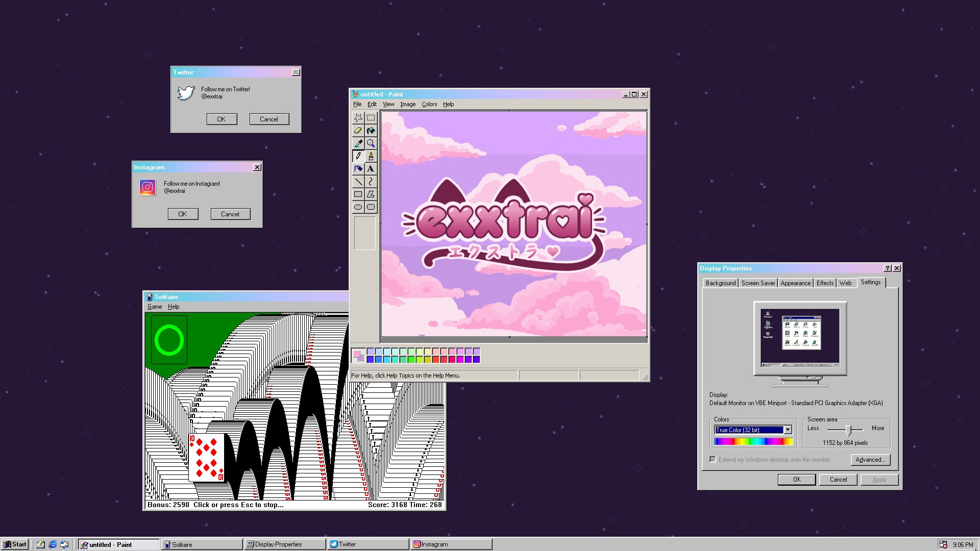Image resolution: width=980 pixels, height=551 pixels.
Task: Select the Free-Form Select tool in Paint
Action: point(358,118)
